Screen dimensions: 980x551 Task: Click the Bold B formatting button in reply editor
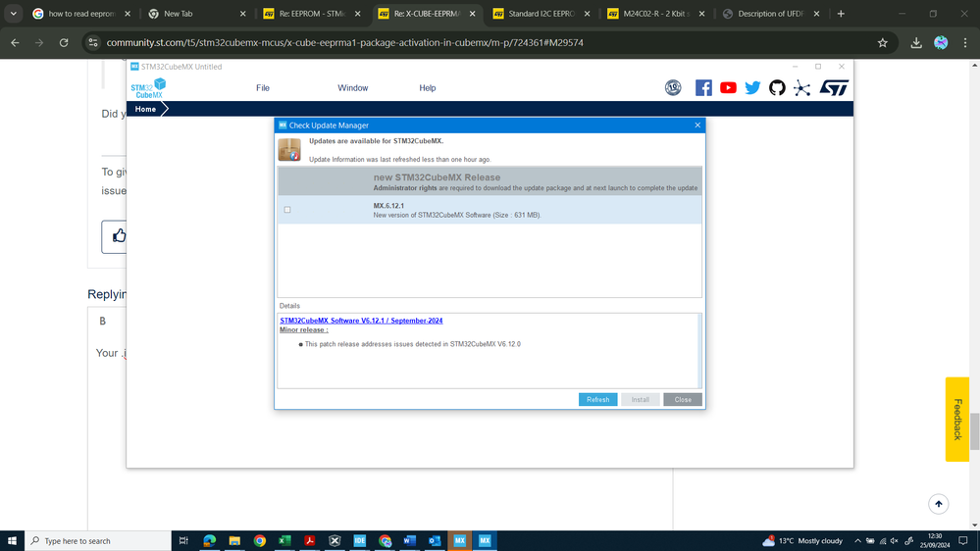pyautogui.click(x=102, y=322)
